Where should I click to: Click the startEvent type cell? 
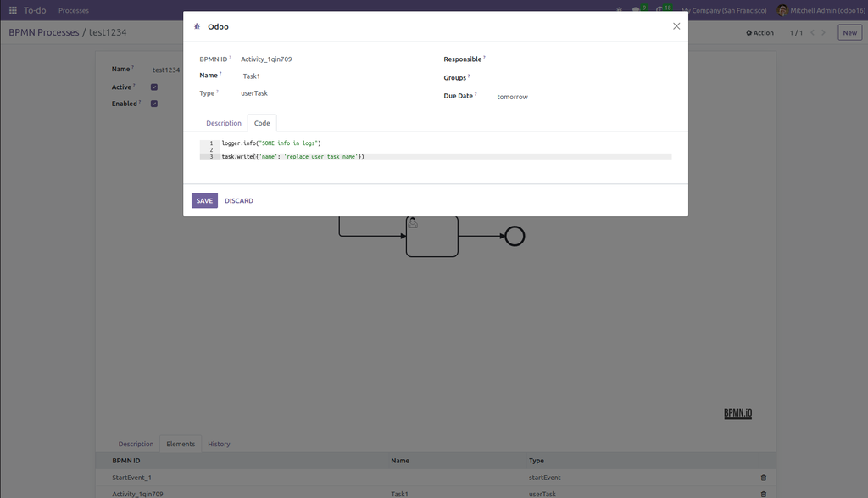point(545,478)
